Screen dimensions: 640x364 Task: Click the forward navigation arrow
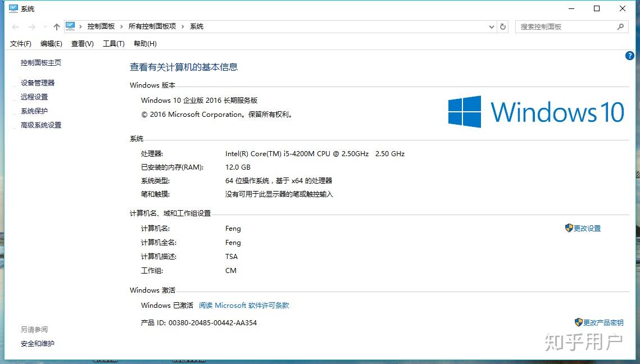click(x=32, y=26)
